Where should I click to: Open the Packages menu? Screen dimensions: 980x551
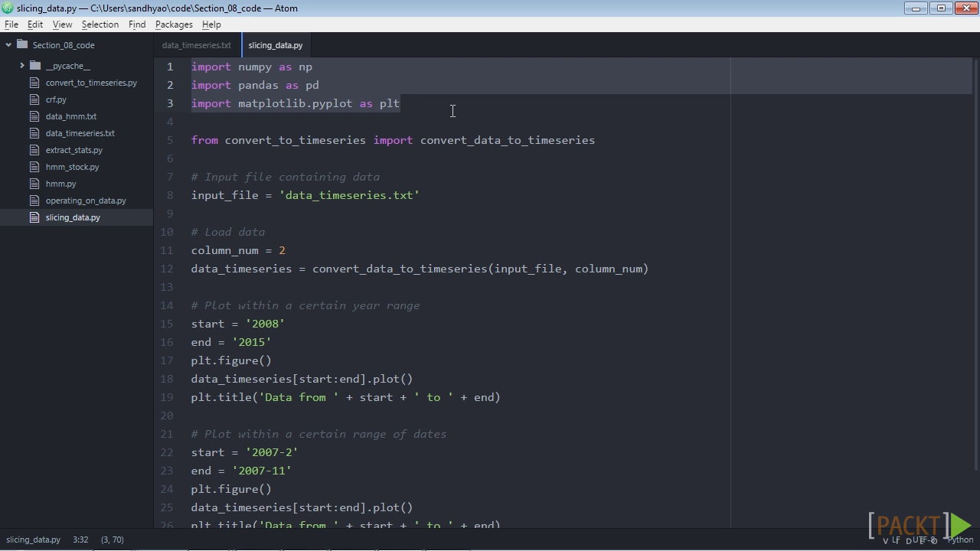tap(174, 24)
